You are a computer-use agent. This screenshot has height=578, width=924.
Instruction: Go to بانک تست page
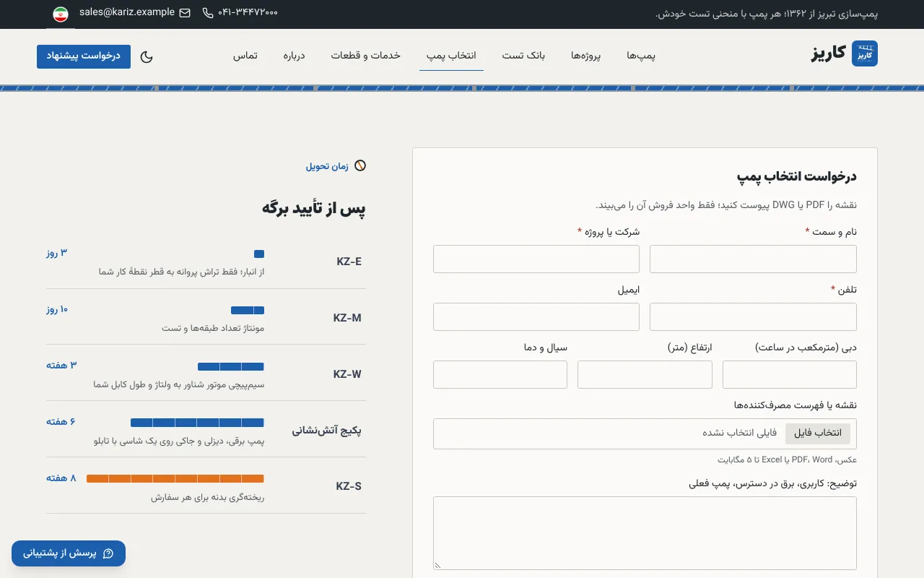(x=523, y=56)
